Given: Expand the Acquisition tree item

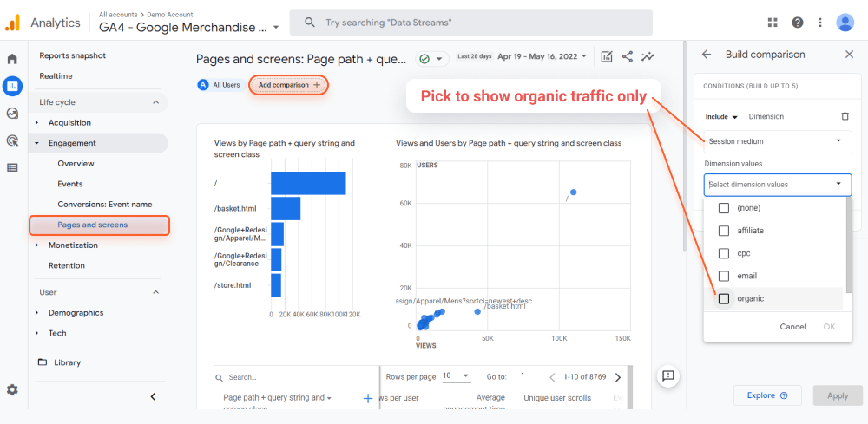Looking at the screenshot, I should pos(37,123).
